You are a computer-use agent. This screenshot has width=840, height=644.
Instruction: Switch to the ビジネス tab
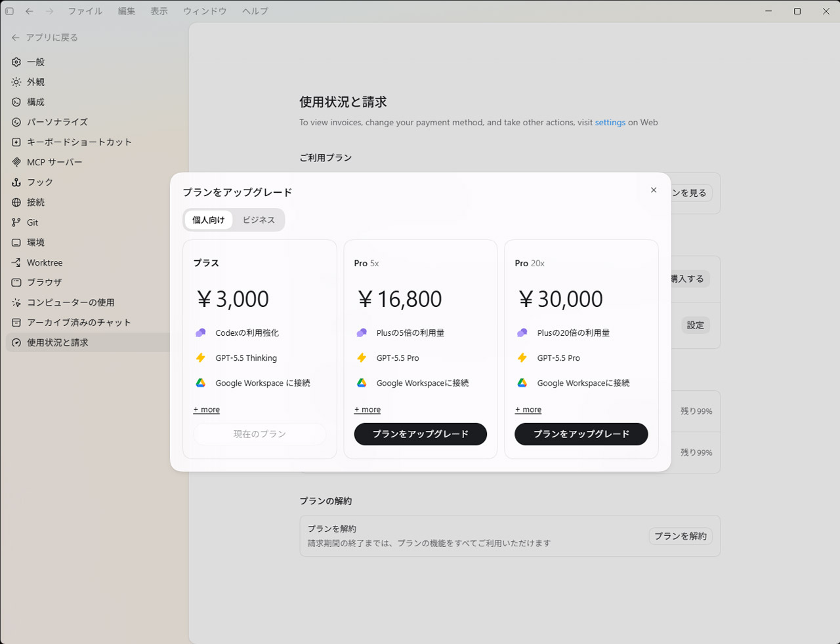click(259, 220)
